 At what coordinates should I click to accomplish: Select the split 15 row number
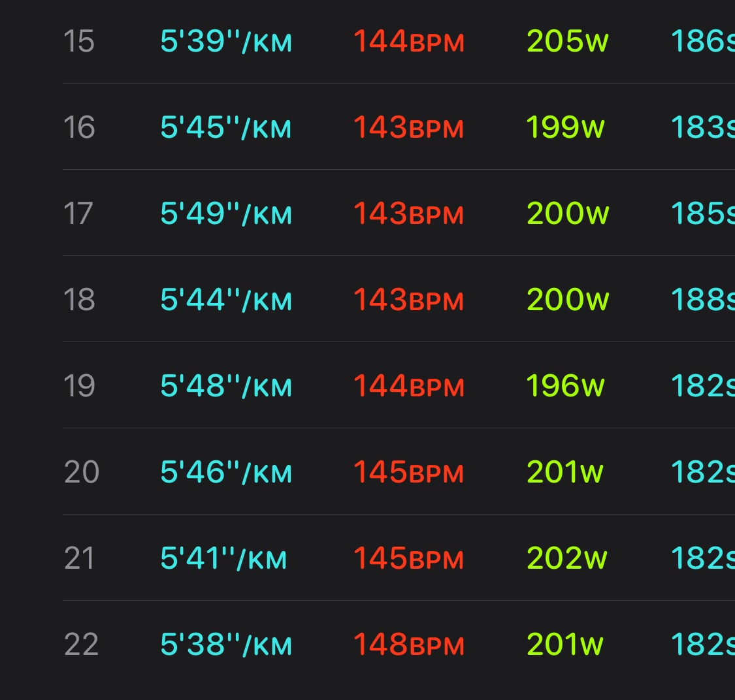(x=79, y=41)
